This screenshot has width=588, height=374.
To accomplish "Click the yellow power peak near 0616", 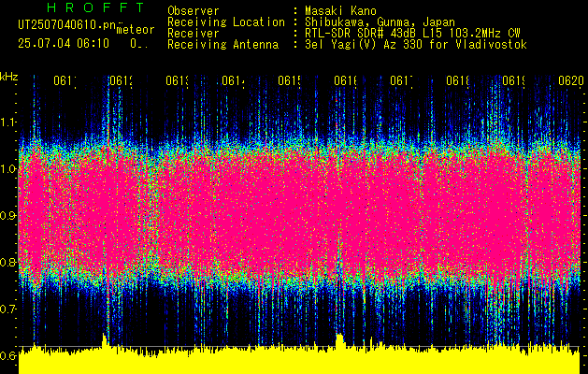I will 339,340.
